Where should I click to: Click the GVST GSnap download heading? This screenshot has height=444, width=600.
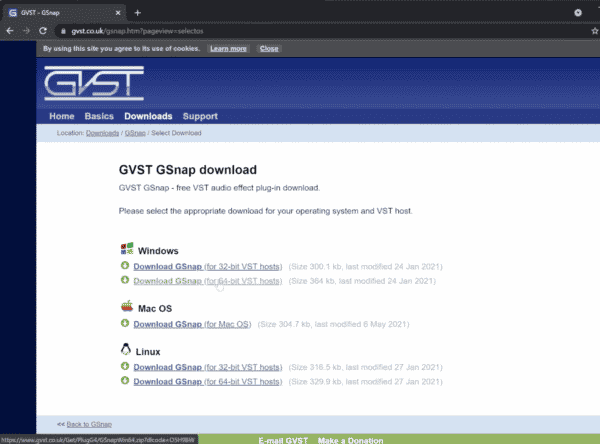[x=188, y=170]
